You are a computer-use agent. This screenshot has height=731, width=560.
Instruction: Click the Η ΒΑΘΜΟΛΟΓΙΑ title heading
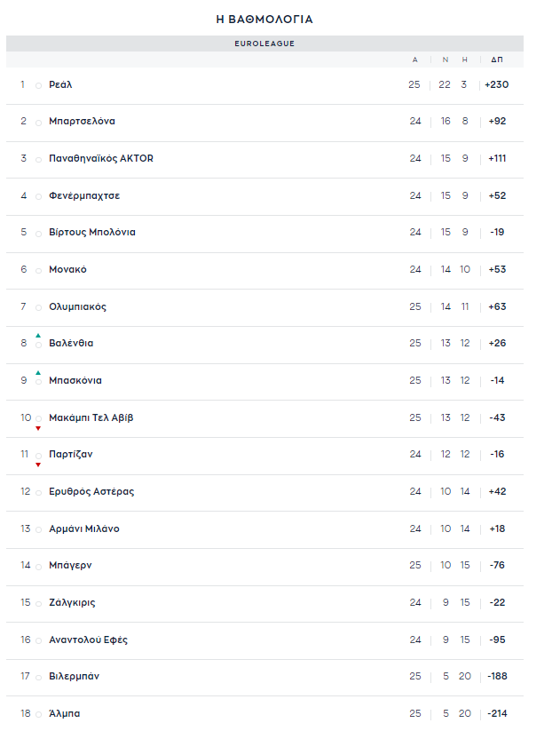click(264, 20)
